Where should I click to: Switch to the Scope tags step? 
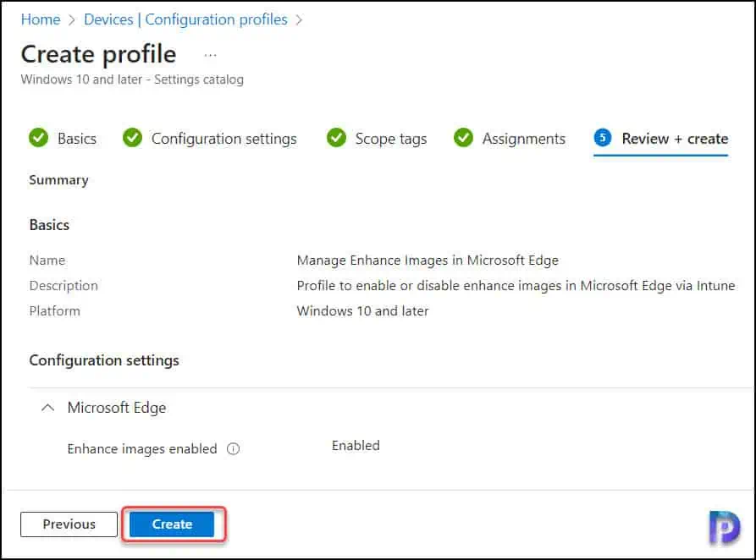point(377,139)
